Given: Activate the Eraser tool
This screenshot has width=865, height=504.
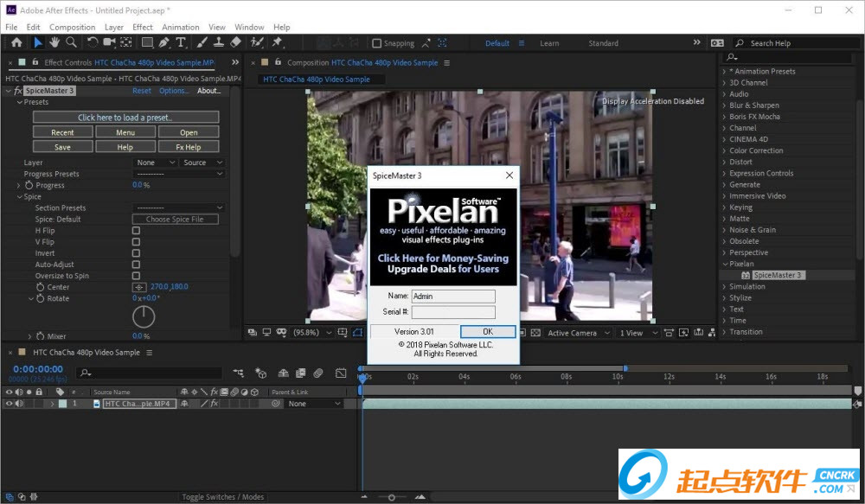Looking at the screenshot, I should coord(236,42).
